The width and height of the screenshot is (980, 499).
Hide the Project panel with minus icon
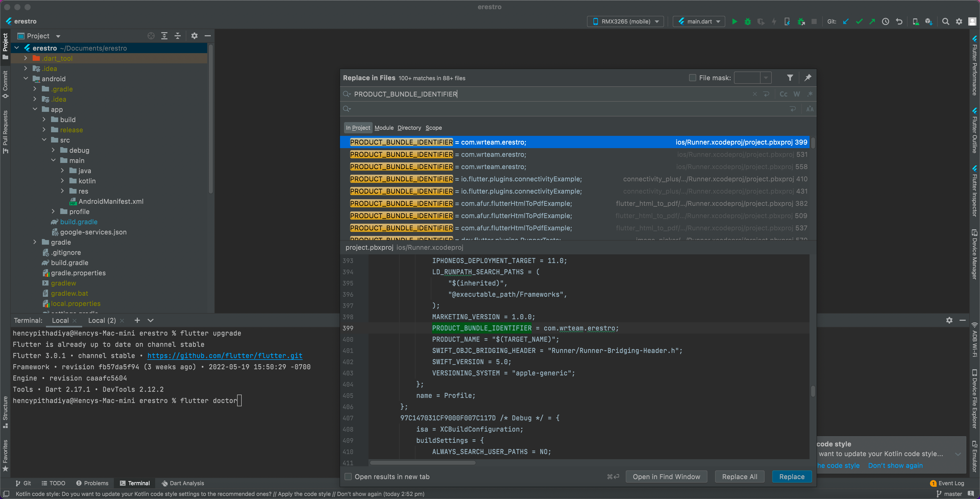click(208, 36)
